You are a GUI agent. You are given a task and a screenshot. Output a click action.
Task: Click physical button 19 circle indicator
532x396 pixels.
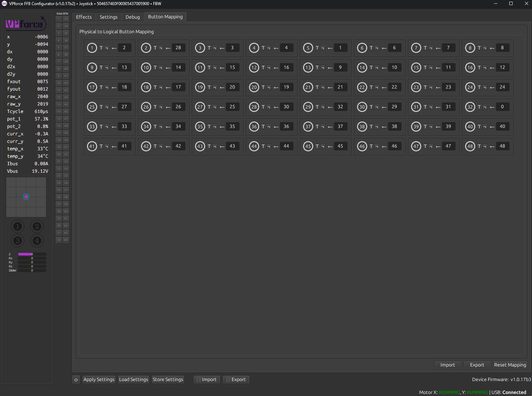[x=200, y=87]
